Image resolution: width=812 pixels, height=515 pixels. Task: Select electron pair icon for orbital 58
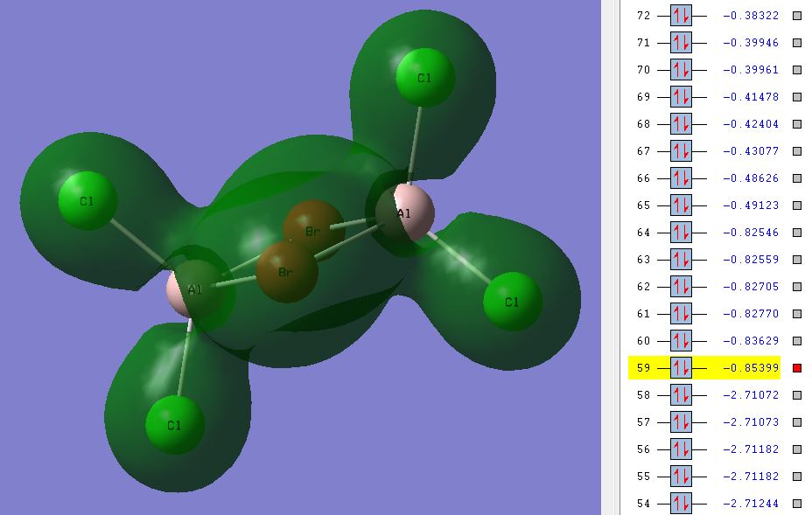(x=681, y=395)
